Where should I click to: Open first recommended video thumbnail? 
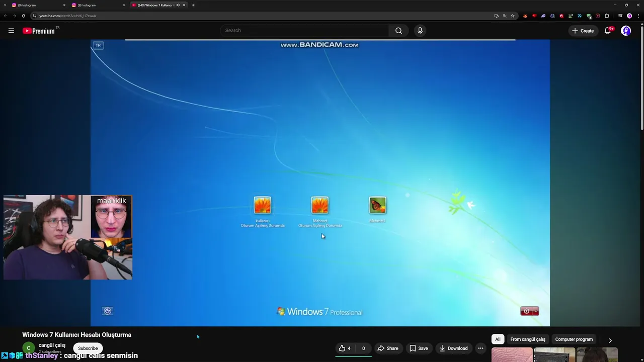[x=512, y=355]
